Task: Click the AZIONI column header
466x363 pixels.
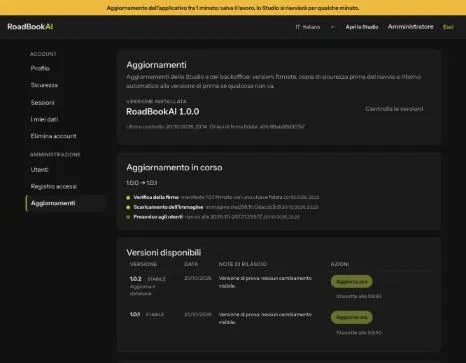Action: 340,264
